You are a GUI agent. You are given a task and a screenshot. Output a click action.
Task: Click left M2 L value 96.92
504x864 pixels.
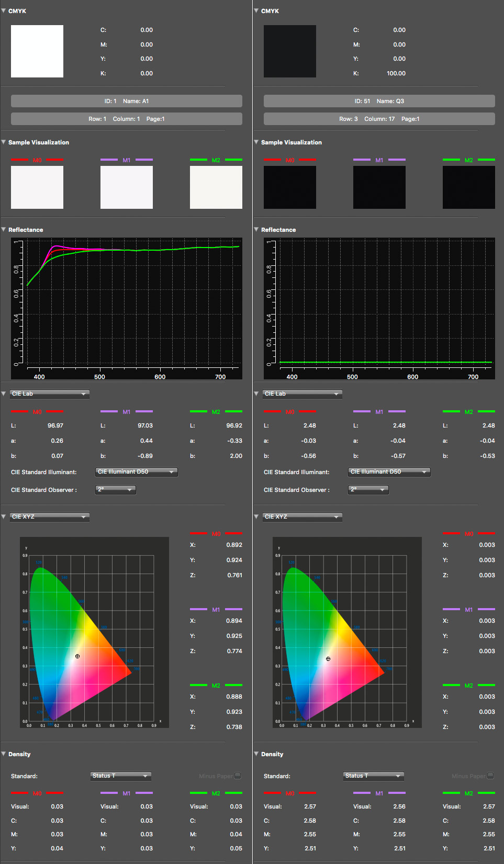click(234, 425)
